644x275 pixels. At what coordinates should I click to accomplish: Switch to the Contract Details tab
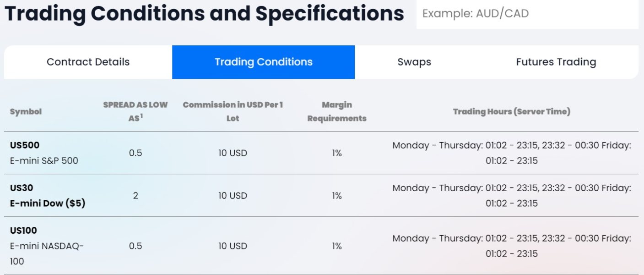coord(88,62)
